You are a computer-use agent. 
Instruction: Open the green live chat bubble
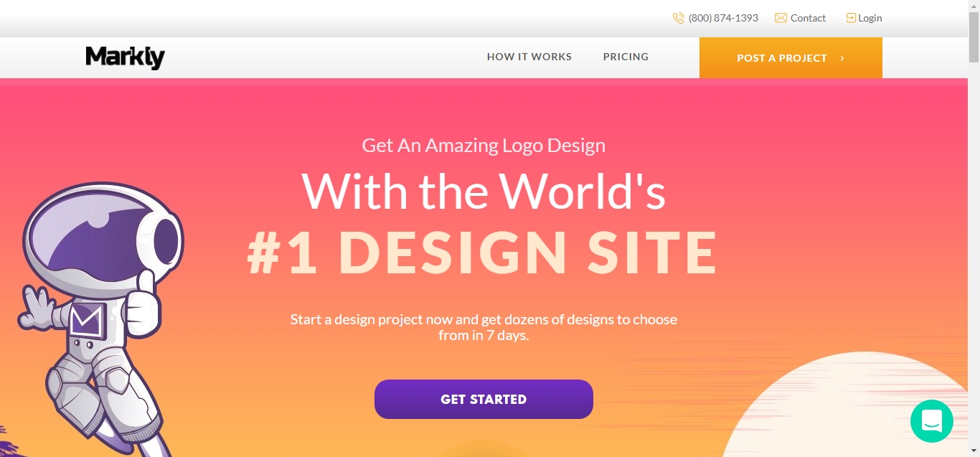[x=931, y=421]
